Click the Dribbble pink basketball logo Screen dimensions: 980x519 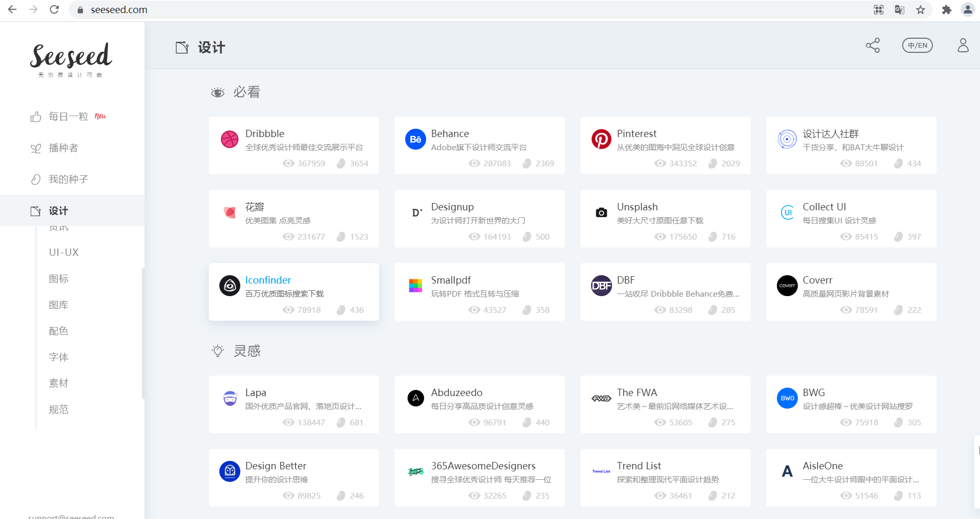click(229, 139)
